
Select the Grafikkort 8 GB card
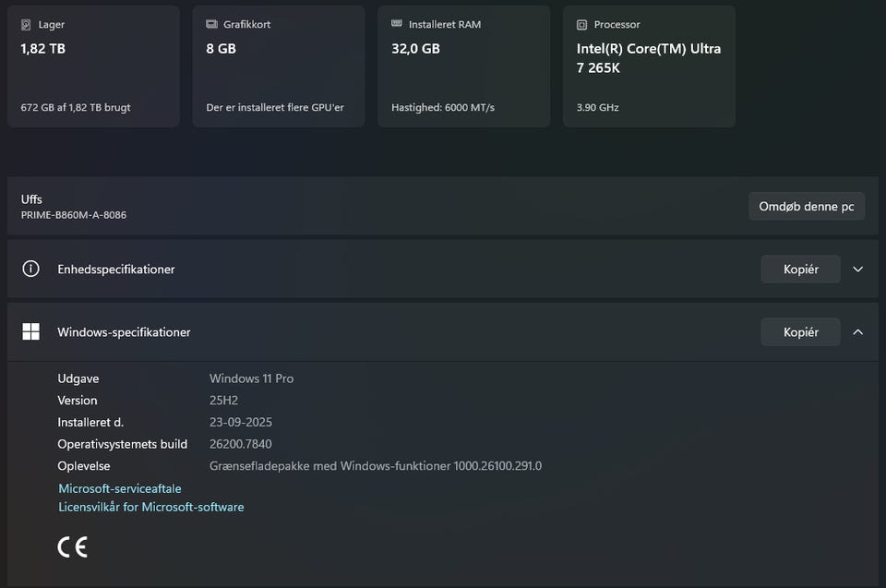[279, 66]
